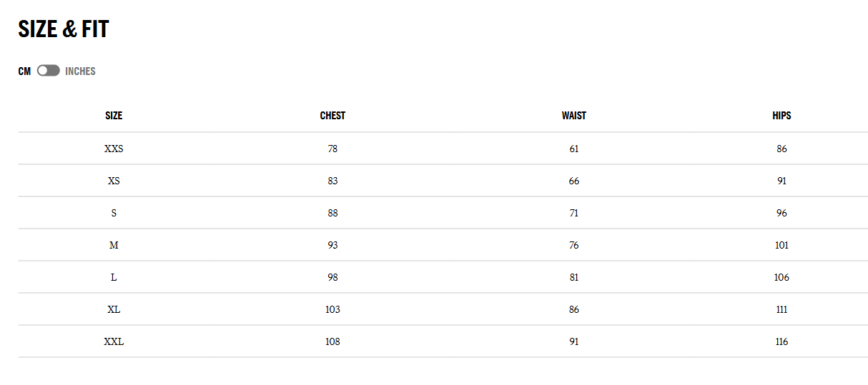Click chest value 93 for size M
The width and height of the screenshot is (868, 385).
pyautogui.click(x=332, y=245)
